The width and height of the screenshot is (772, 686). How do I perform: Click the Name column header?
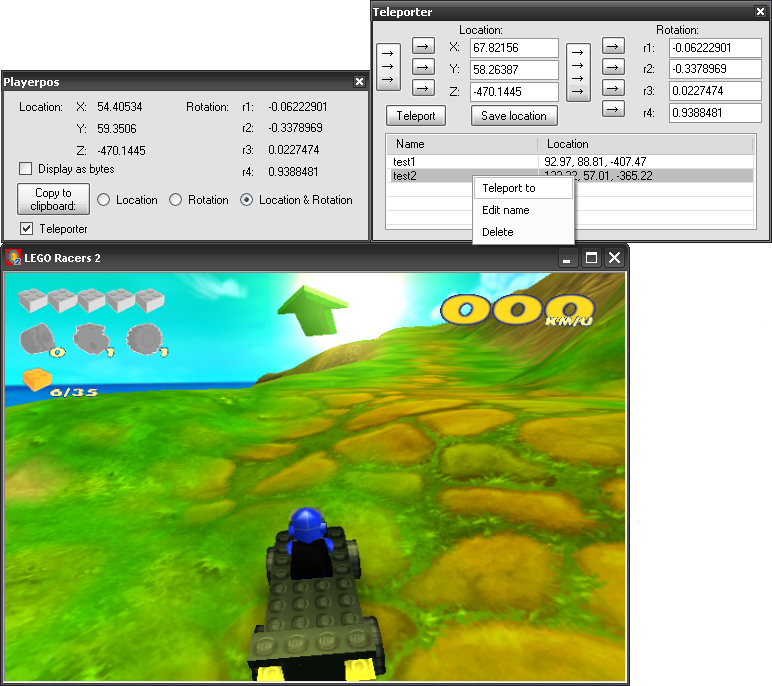[462, 144]
